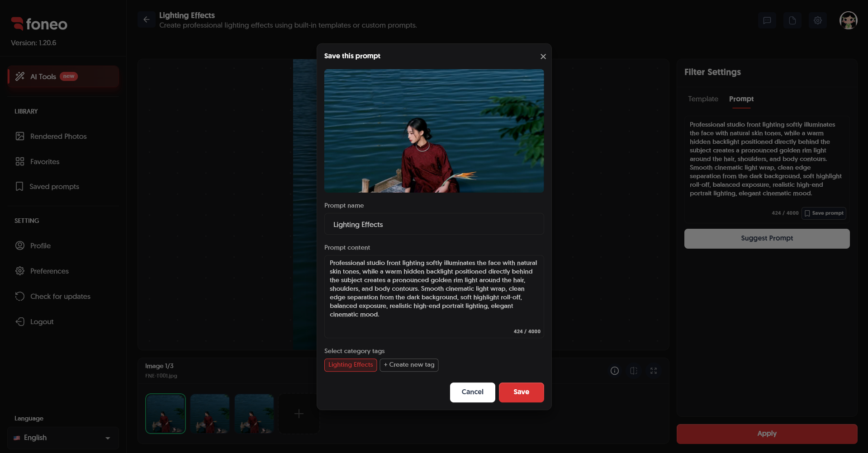Open the chat feedback icon in header
Screen dimensions: 868x453
click(x=767, y=20)
